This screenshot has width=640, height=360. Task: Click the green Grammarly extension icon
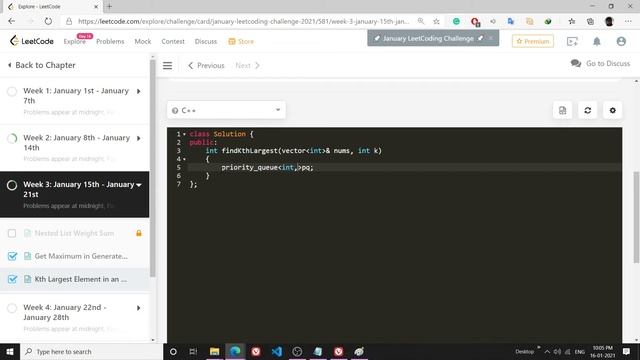pyautogui.click(x=456, y=21)
